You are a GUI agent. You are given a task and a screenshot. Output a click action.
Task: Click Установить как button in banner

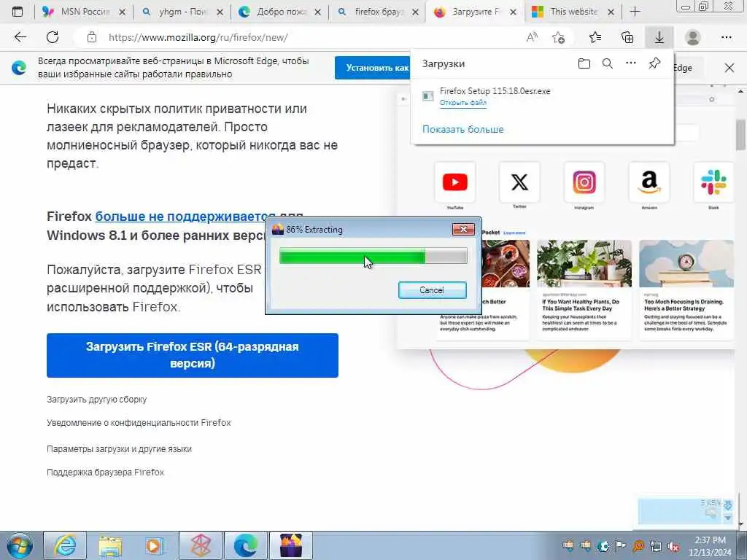click(373, 68)
